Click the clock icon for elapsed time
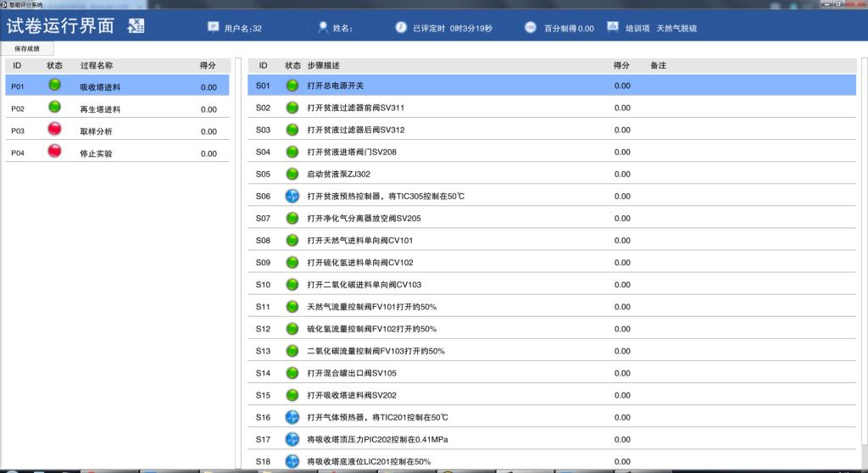The image size is (868, 473). 401,27
